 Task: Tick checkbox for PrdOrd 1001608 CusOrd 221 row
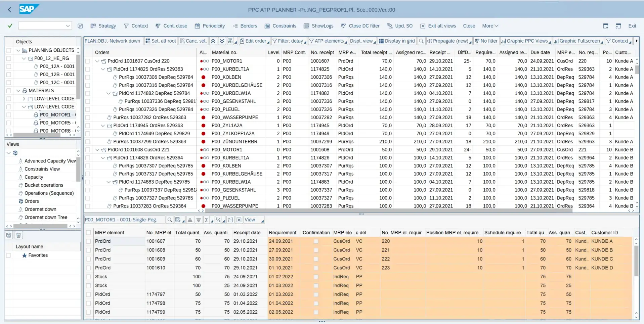point(88,150)
